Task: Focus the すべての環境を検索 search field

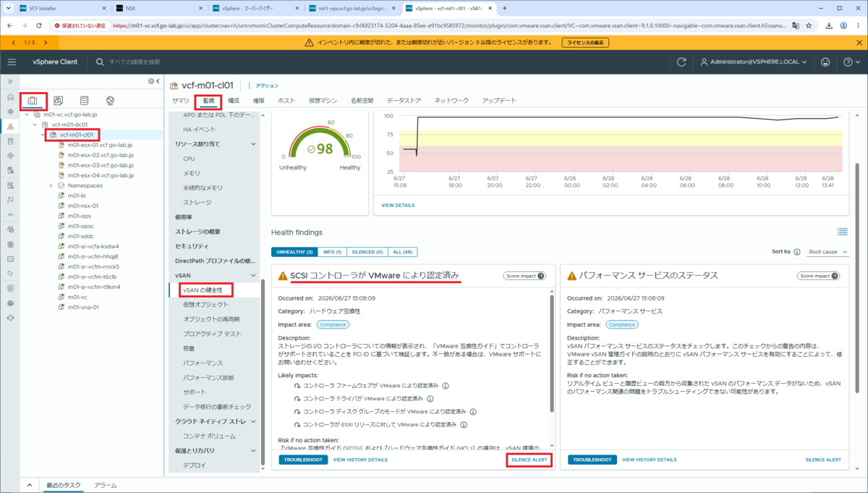Action: tap(135, 62)
